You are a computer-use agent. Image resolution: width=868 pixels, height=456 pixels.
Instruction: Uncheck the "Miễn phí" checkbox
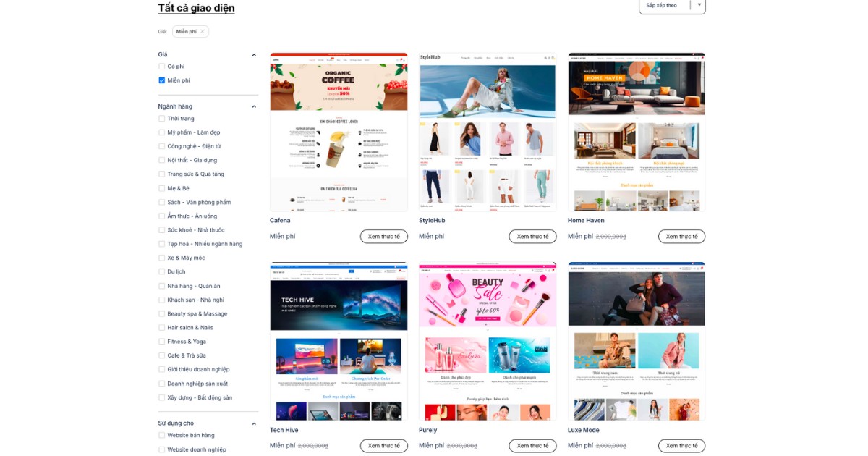(161, 80)
